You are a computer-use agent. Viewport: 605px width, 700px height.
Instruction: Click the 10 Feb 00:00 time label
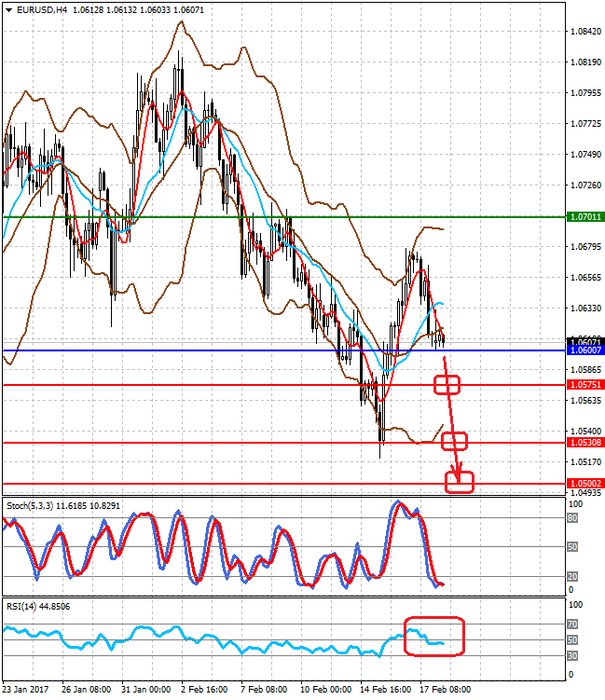click(325, 690)
